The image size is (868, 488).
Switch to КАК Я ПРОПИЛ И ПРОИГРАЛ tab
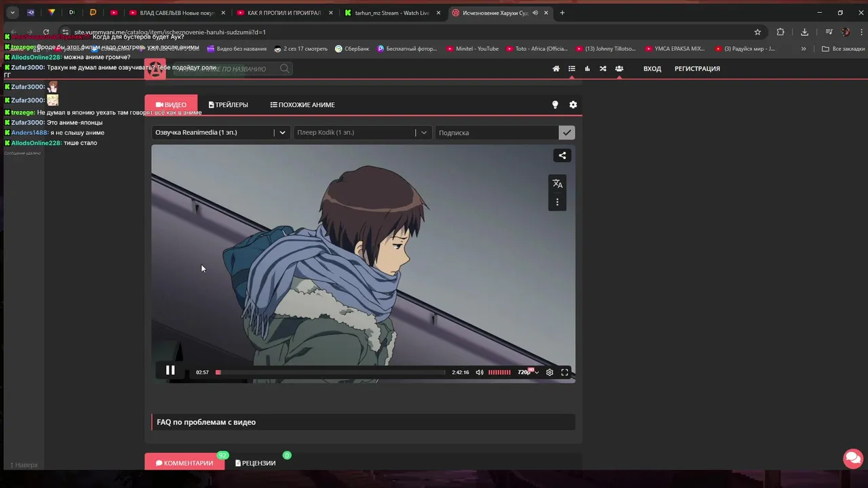283,13
